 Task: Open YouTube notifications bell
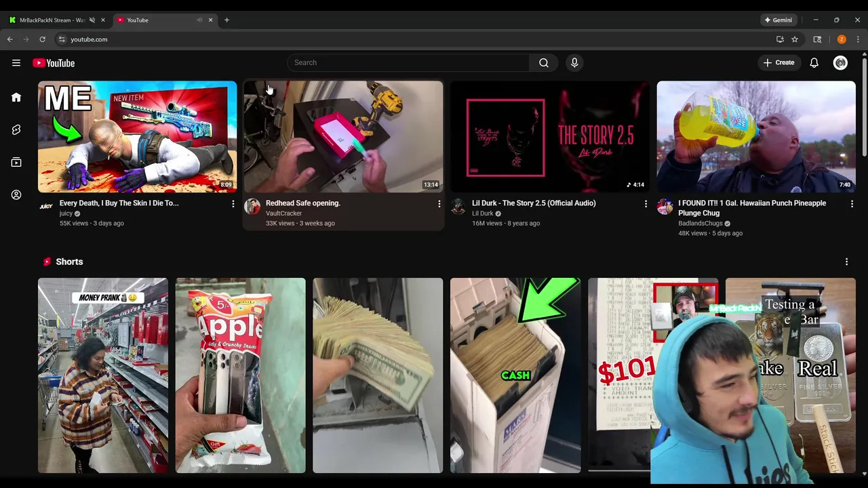[x=814, y=63]
